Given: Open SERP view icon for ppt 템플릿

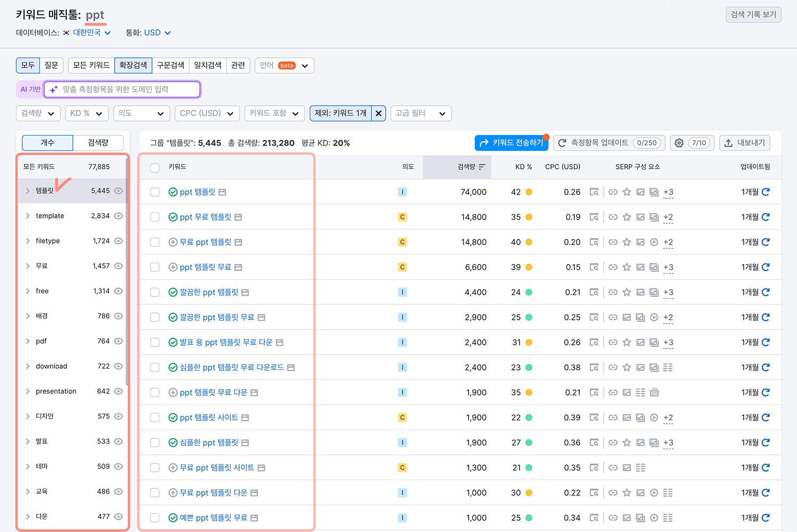Looking at the screenshot, I should [594, 192].
